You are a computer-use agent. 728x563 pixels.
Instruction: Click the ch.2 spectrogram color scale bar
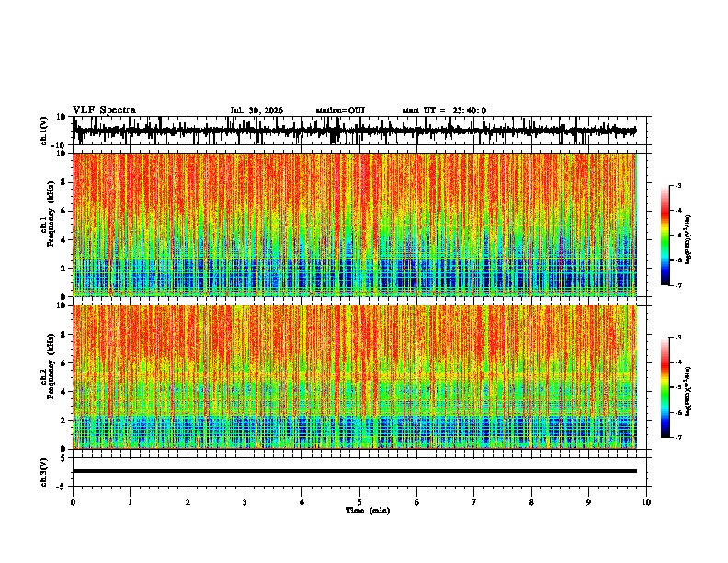pos(665,387)
